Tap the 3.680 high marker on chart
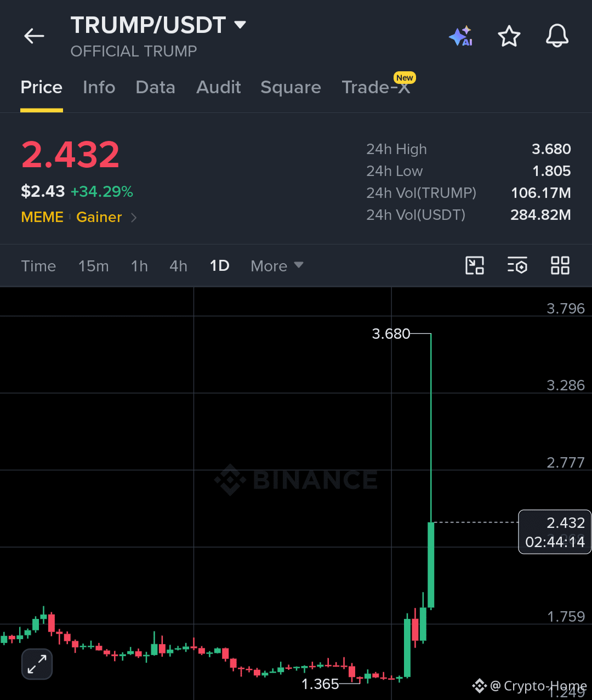Screen dimensions: 592x700 391,333
